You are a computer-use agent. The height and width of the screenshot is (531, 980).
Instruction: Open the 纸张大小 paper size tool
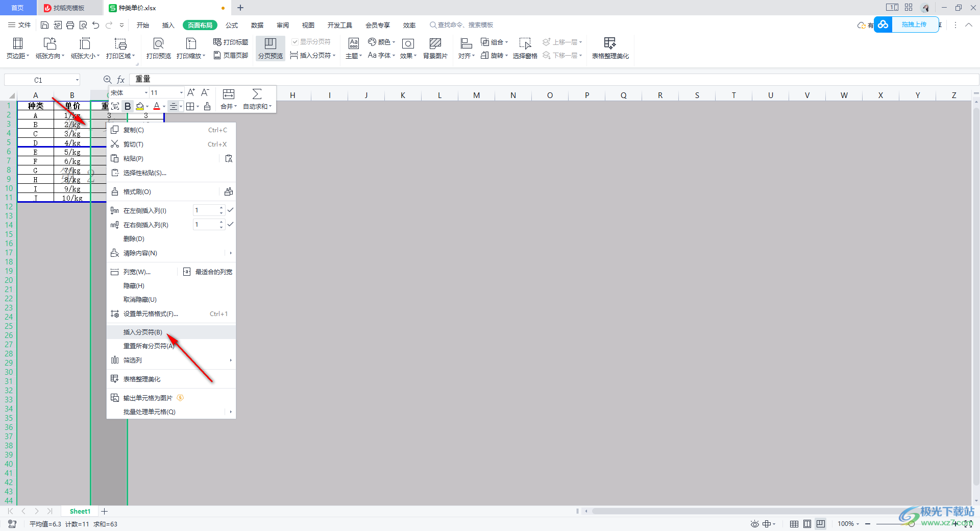(85, 49)
